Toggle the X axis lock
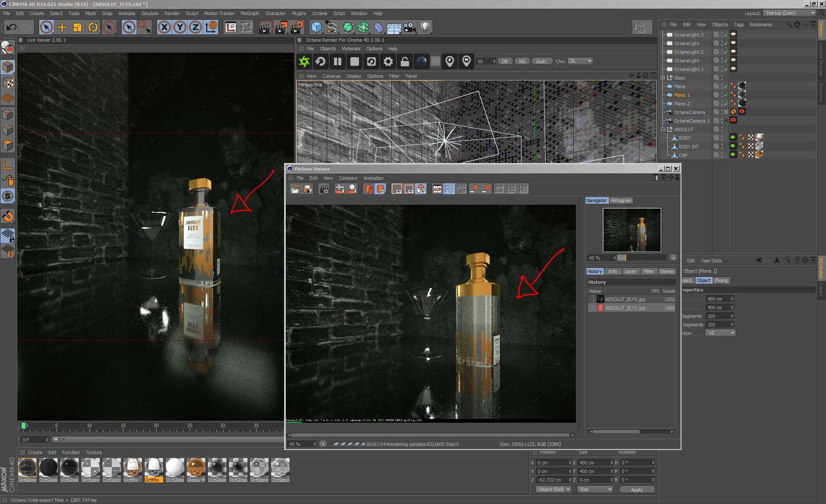826x504 pixels. pos(164,27)
